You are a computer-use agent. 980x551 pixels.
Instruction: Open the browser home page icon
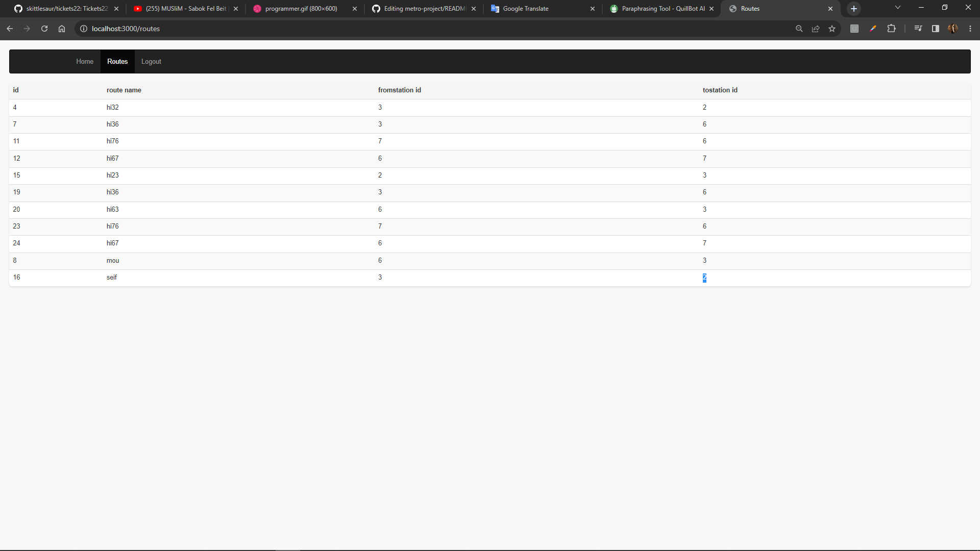click(62, 29)
